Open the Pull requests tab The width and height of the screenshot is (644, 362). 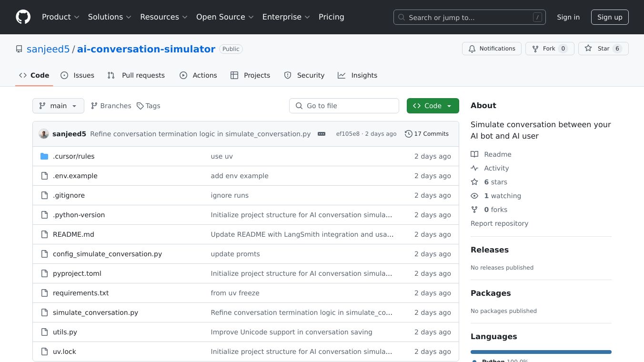coord(136,75)
